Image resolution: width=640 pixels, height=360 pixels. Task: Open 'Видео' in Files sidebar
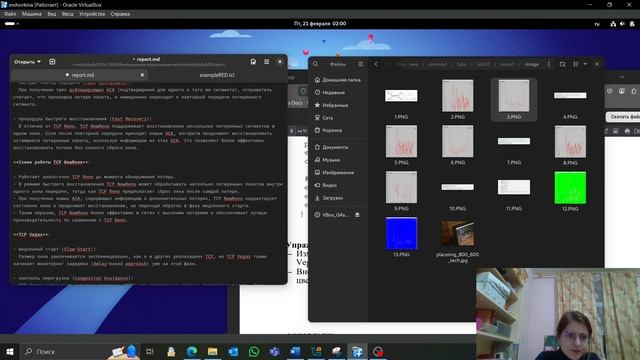337,185
